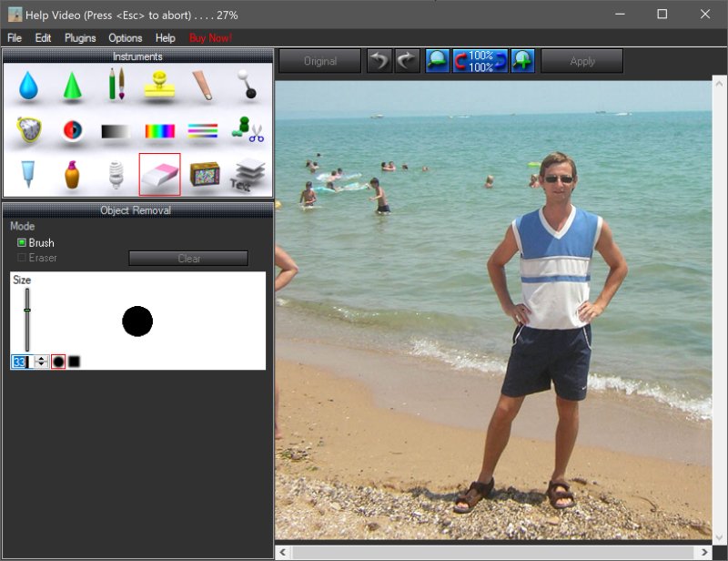Select the blue water drop Blur tool

point(28,86)
